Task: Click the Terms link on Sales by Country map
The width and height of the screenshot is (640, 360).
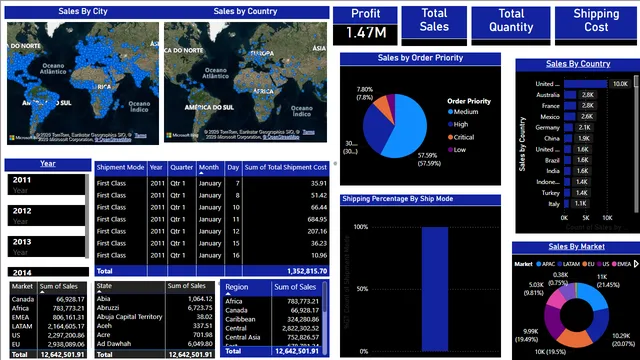Action: click(309, 132)
